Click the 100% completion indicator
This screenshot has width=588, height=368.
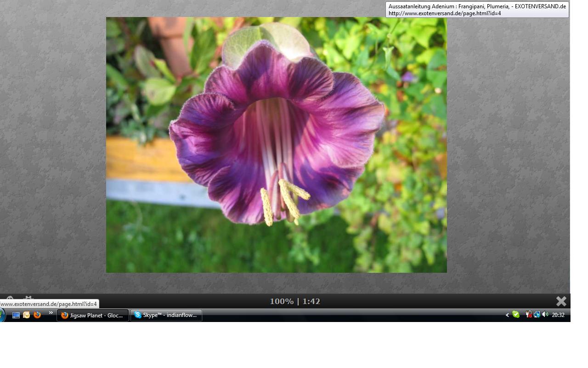(x=281, y=301)
